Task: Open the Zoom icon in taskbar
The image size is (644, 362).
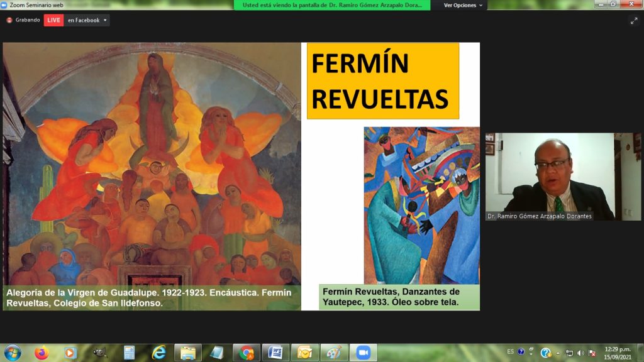Action: pyautogui.click(x=363, y=353)
